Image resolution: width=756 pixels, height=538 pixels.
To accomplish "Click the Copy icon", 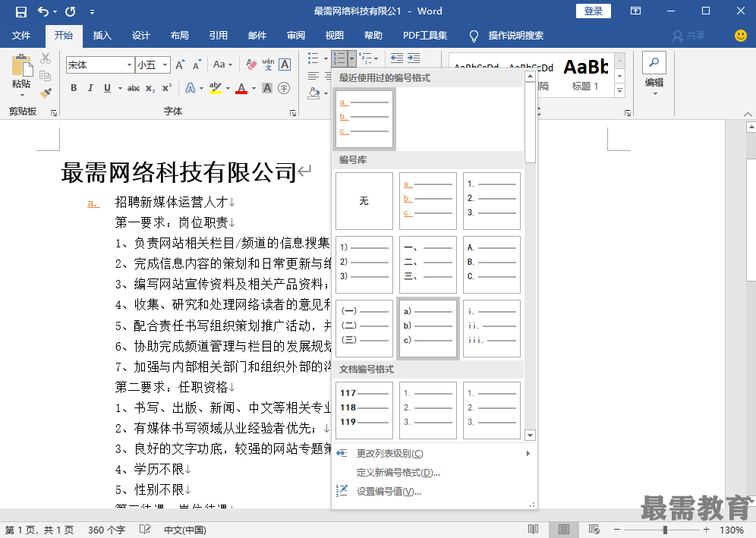I will pyautogui.click(x=46, y=76).
